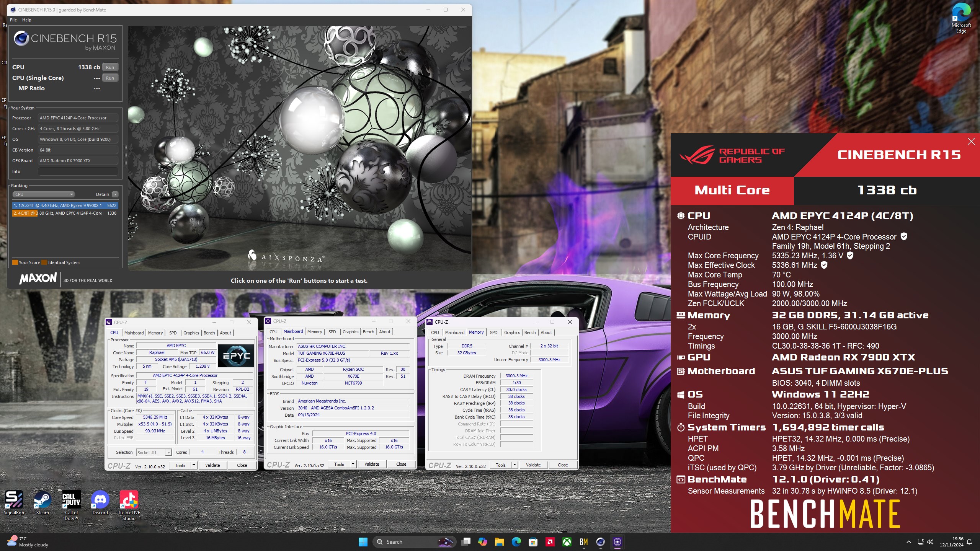Open the Discord desktop shortcut
Viewport: 980px width, 551px height.
point(100,503)
